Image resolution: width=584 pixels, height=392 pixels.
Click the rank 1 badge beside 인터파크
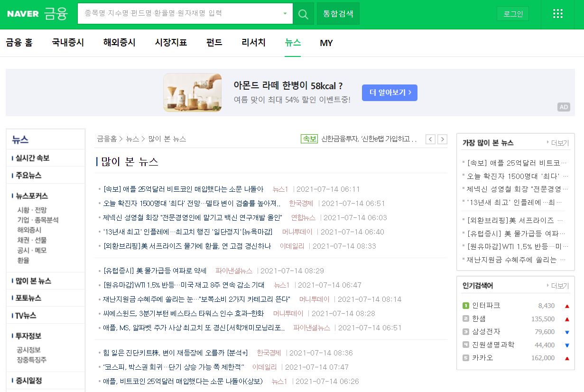466,306
